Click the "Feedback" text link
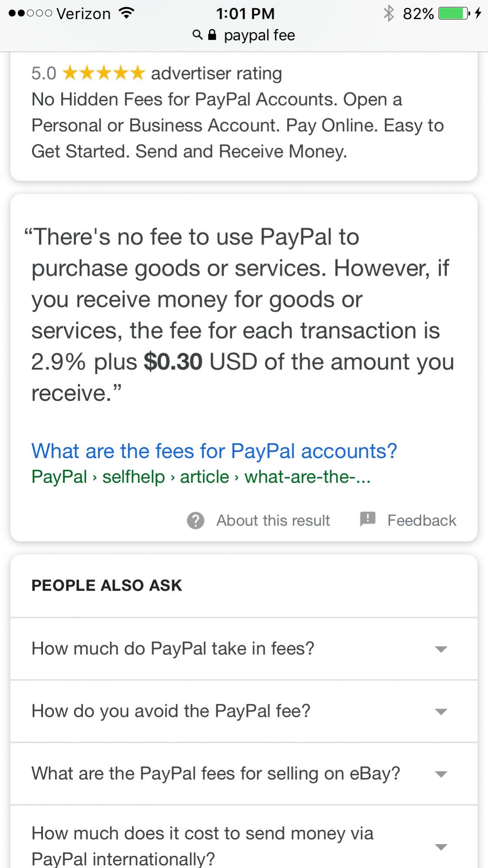 point(421,520)
